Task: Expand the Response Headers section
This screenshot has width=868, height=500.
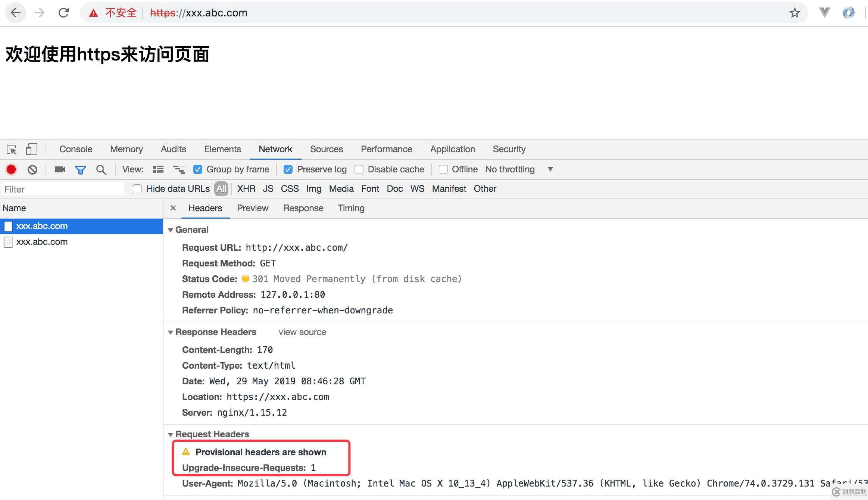Action: (171, 332)
